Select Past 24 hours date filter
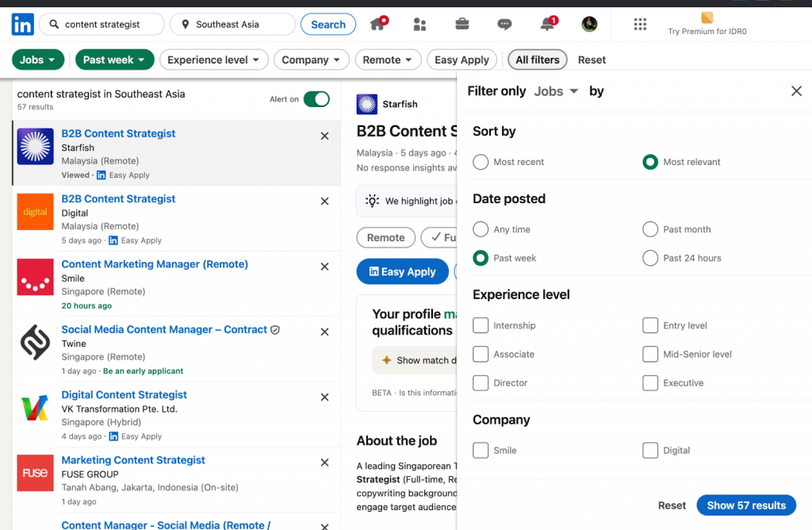This screenshot has width=812, height=530. 650,258
